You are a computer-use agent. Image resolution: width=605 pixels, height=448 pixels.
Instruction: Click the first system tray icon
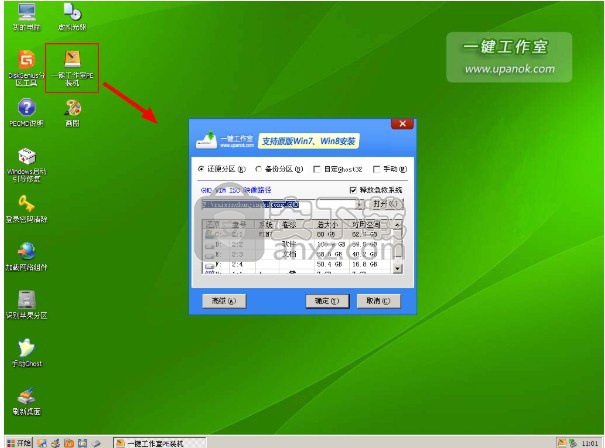[x=562, y=443]
